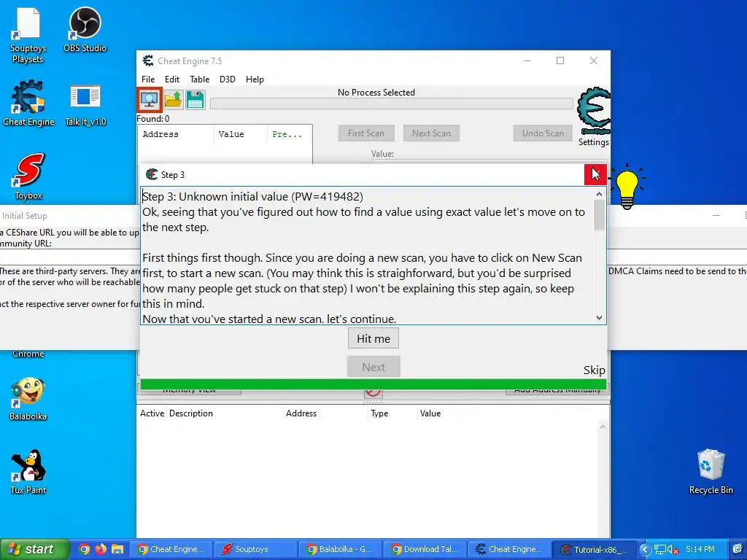Click the Skip link in tutorial
The width and height of the screenshot is (747, 560).
point(594,370)
